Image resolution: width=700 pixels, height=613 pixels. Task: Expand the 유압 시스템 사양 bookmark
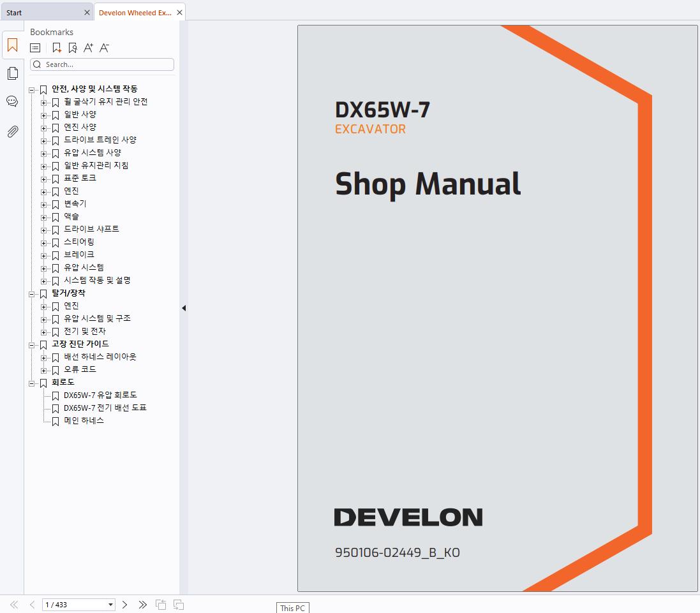point(44,154)
